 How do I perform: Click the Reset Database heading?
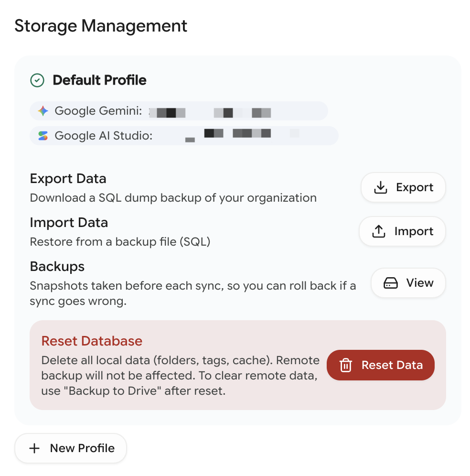(x=92, y=341)
